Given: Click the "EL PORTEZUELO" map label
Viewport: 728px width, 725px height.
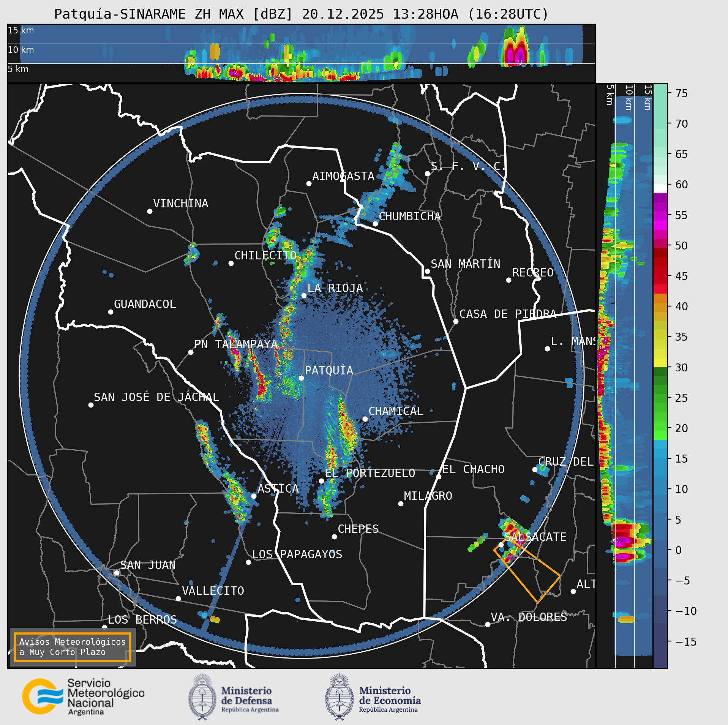Looking at the screenshot, I should point(370,473).
